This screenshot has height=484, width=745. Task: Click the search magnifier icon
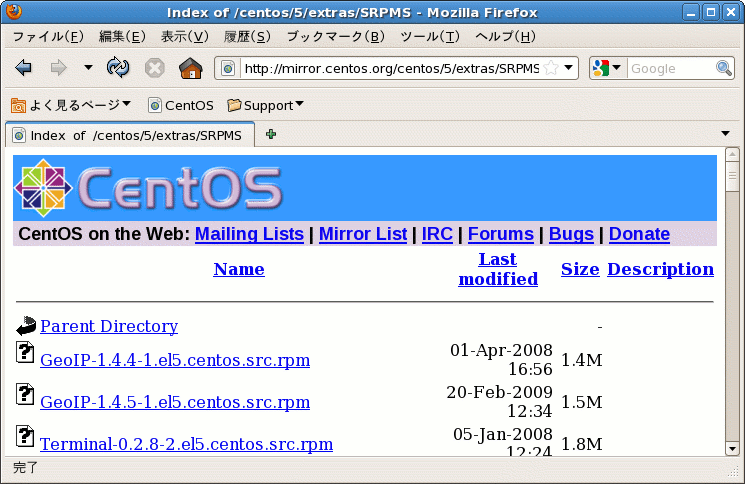pyautogui.click(x=724, y=68)
